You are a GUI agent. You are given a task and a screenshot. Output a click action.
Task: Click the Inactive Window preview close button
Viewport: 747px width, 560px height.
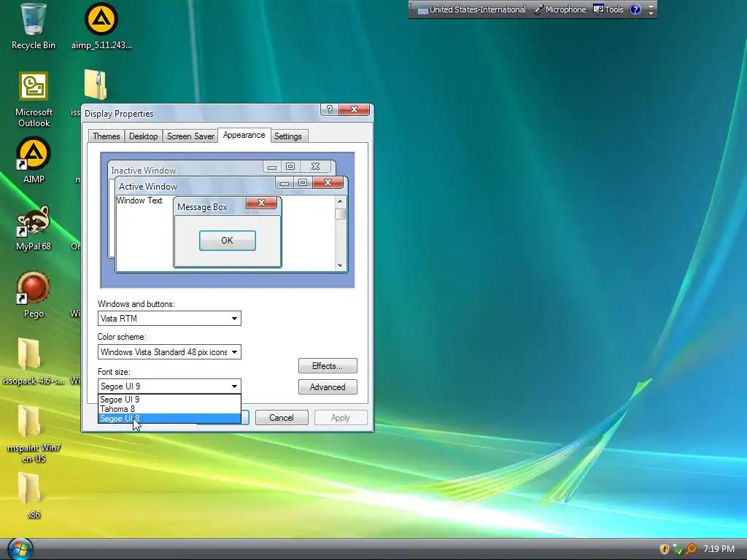315,166
